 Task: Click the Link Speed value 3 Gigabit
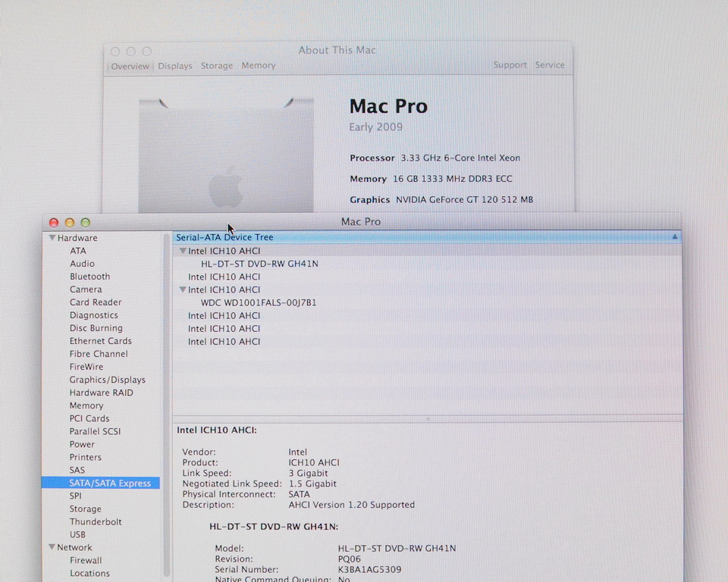click(x=309, y=473)
